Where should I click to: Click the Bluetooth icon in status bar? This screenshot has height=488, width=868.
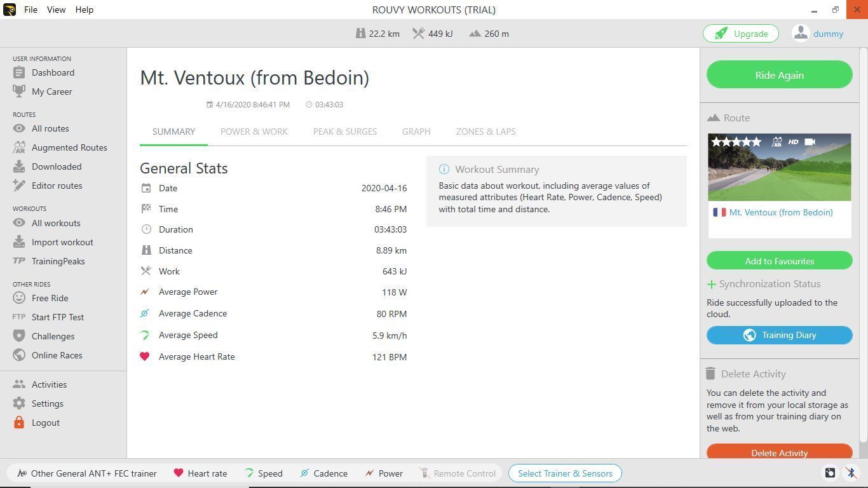pyautogui.click(x=851, y=473)
